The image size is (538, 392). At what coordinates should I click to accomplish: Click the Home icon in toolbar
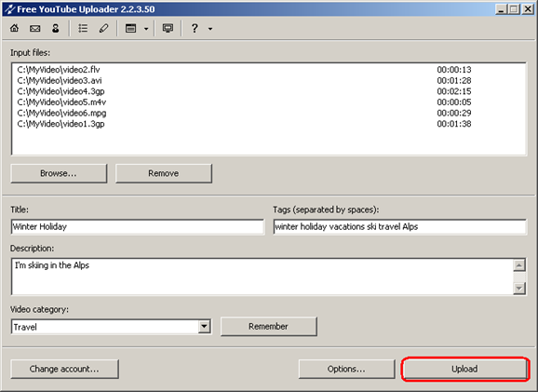tap(14, 28)
